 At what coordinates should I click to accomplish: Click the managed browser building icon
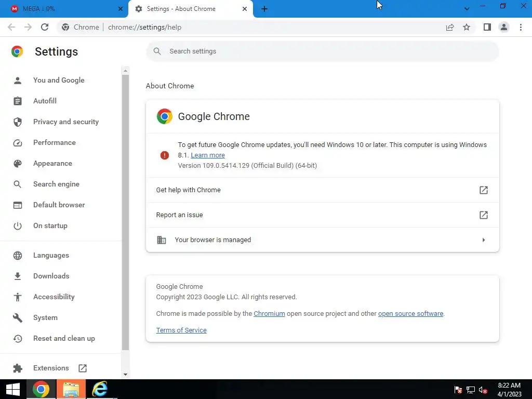click(162, 240)
